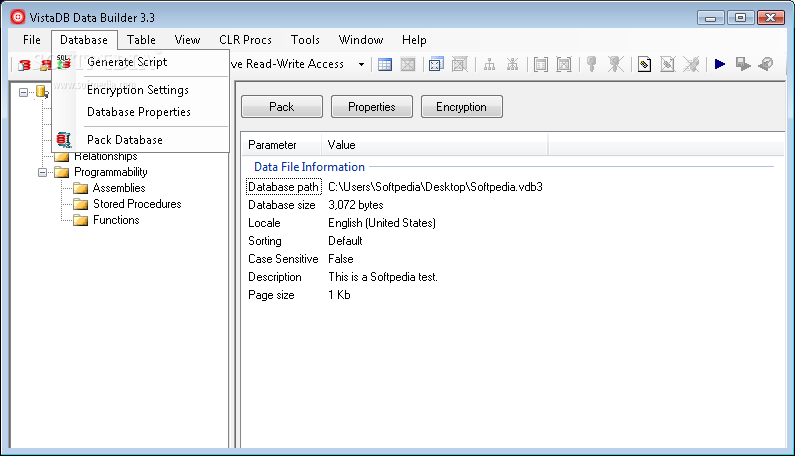This screenshot has height=456, width=795.
Task: Choose Encryption Settings menu entry
Action: click(x=140, y=90)
